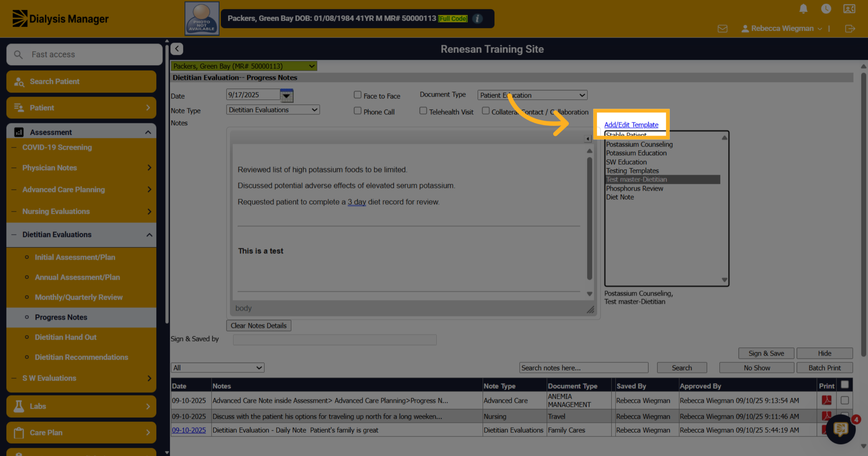Check the Face to Face checkbox
Screen dimensions: 868x456
tap(357, 95)
